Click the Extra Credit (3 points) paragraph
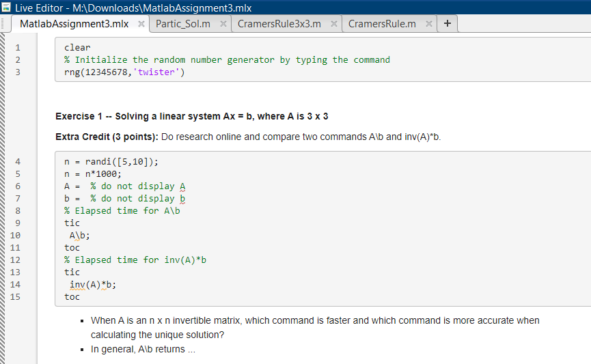This screenshot has height=364, width=591. 248,137
